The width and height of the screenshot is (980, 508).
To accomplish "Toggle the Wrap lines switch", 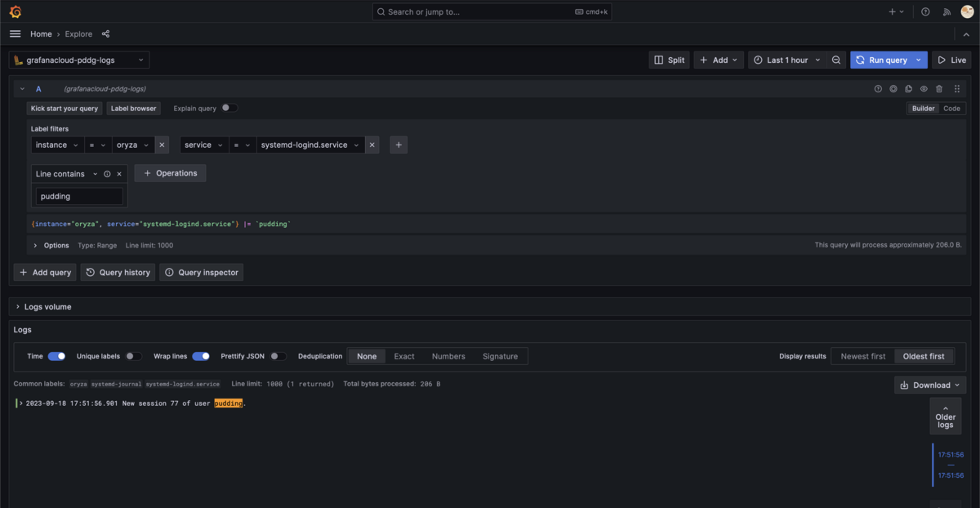I will (x=201, y=356).
